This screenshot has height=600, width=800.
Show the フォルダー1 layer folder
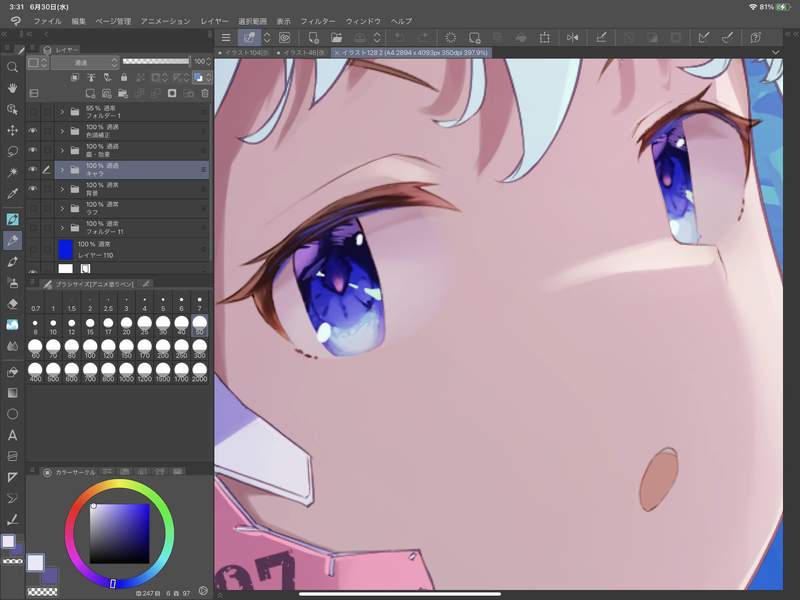[33, 110]
